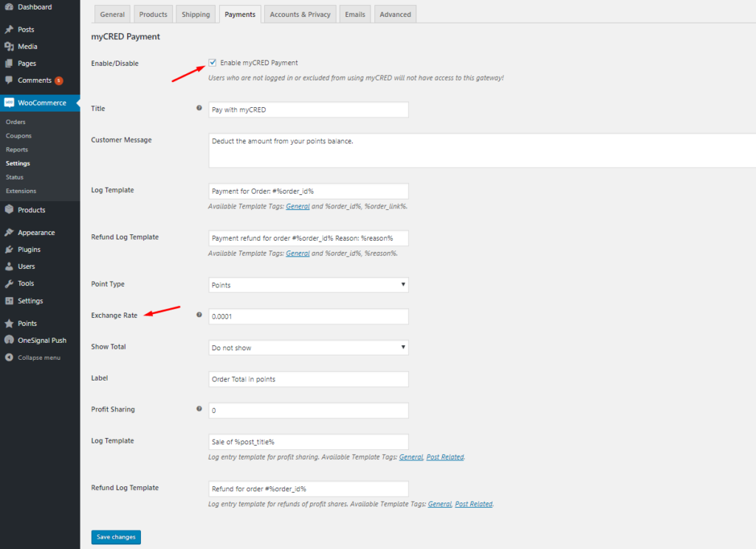756x549 pixels.
Task: Click the Exchange Rate input field
Action: (309, 316)
